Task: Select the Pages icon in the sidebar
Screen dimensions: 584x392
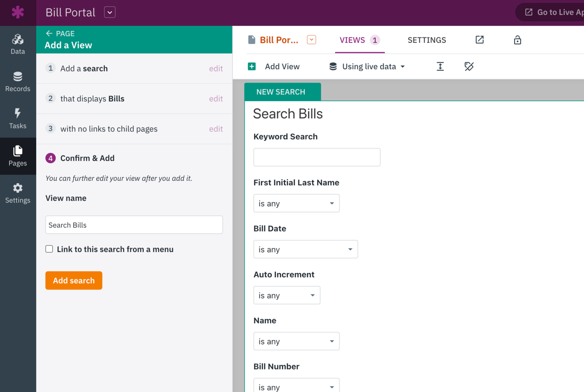Action: point(18,156)
